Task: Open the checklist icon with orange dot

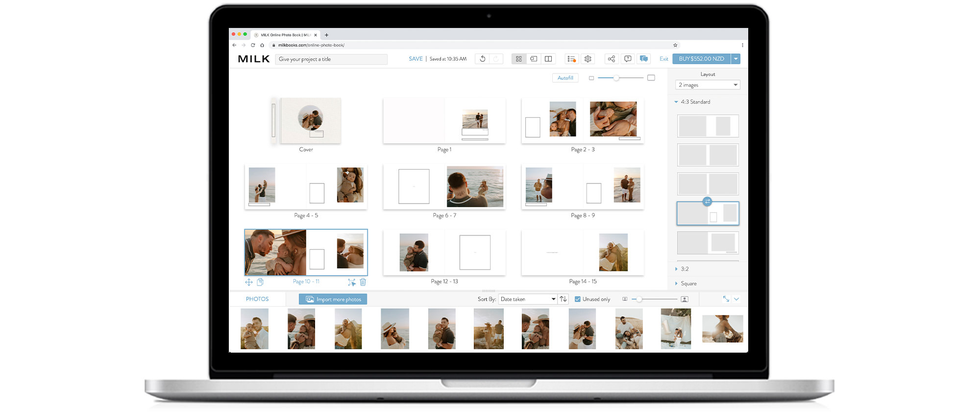Action: pyautogui.click(x=571, y=59)
